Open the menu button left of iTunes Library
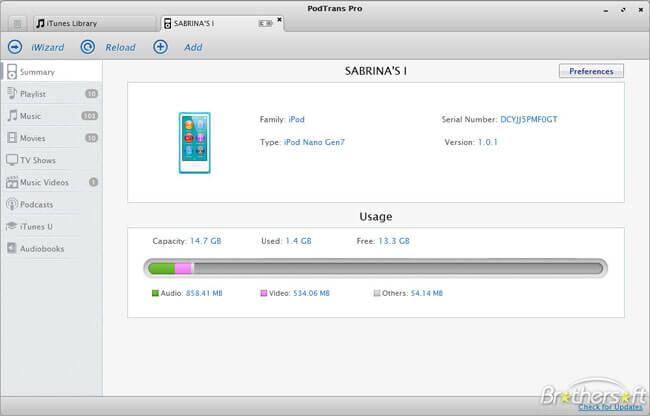This screenshot has width=650, height=416. [15, 22]
